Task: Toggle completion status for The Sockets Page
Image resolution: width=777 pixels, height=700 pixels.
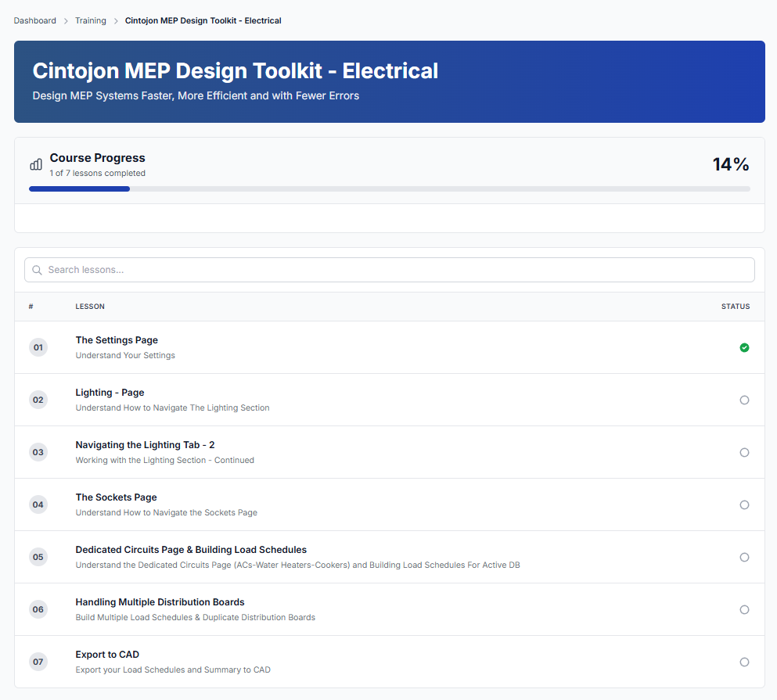Action: click(x=744, y=504)
